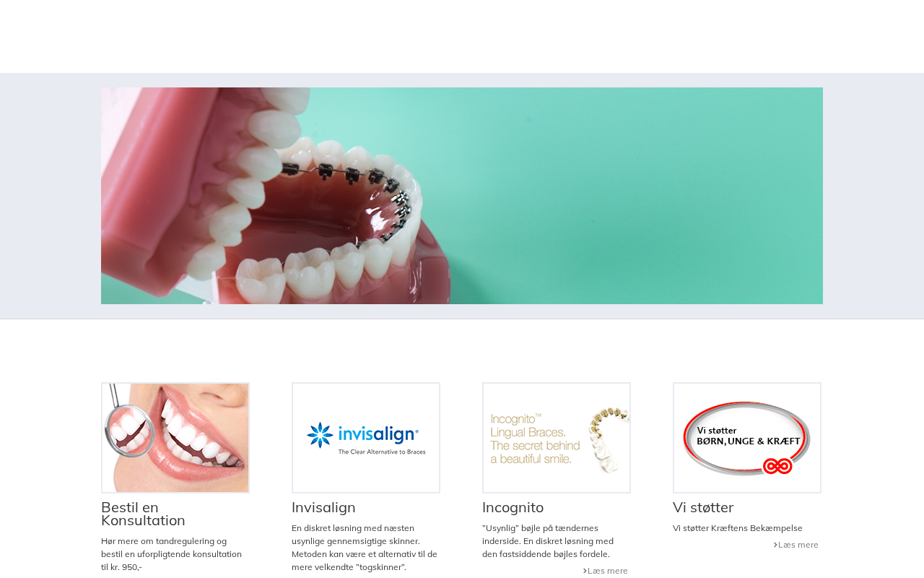Open the Invisalign logo thumbnail
The height and width of the screenshot is (578, 924).
click(x=366, y=438)
